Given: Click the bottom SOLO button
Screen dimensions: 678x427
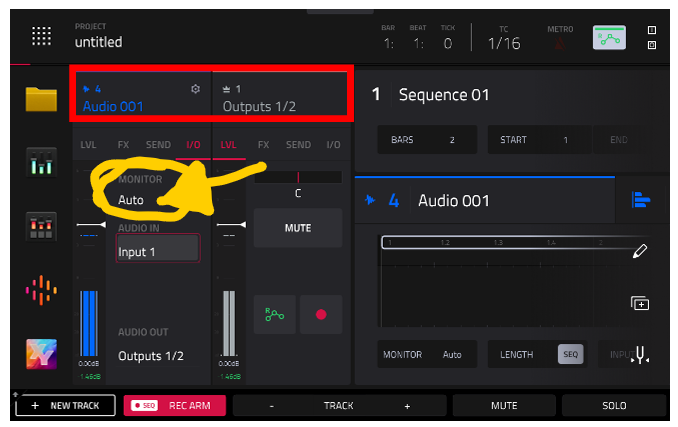Looking at the screenshot, I should pyautogui.click(x=614, y=405).
